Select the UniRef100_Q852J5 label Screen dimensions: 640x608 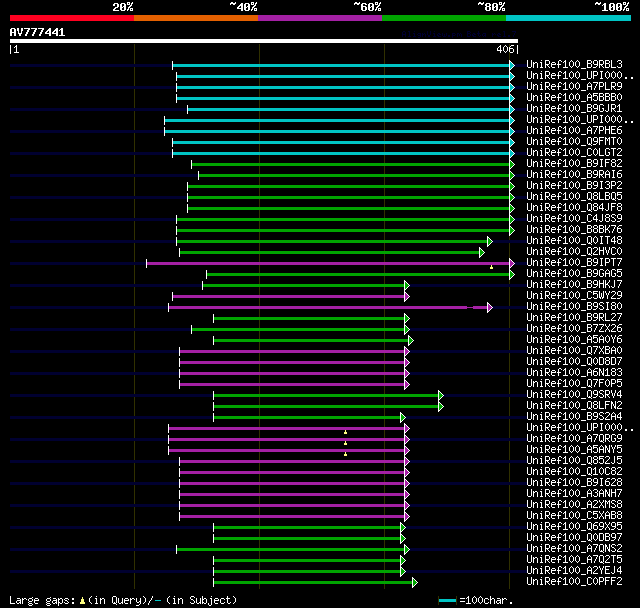pos(574,461)
